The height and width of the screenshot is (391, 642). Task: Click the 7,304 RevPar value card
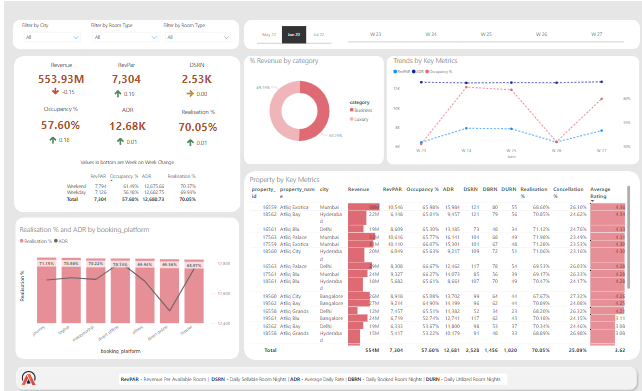click(x=126, y=79)
